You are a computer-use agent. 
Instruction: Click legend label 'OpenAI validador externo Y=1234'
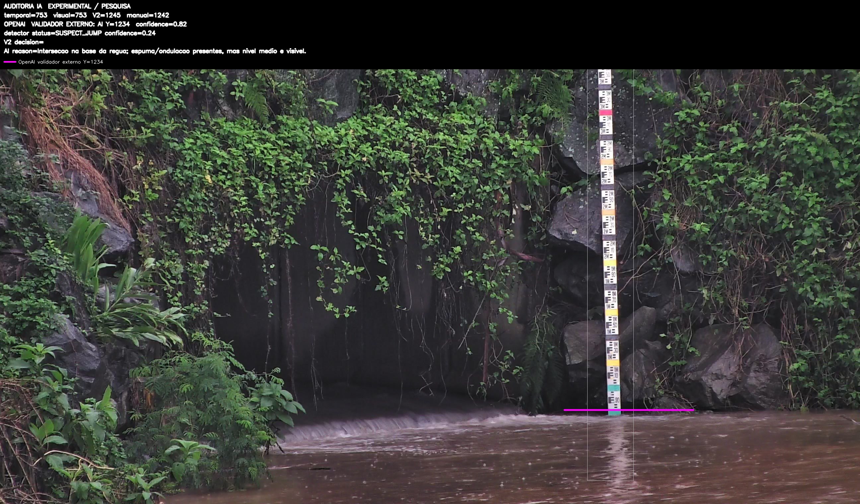tap(61, 62)
